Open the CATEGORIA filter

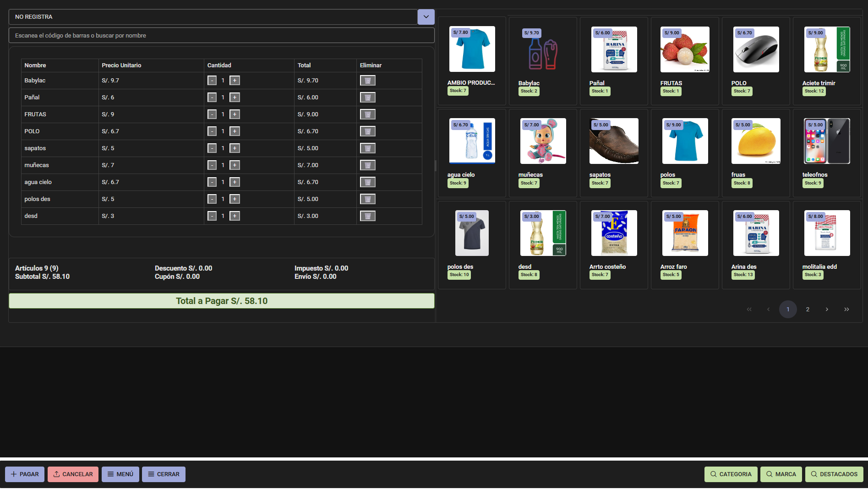point(731,474)
